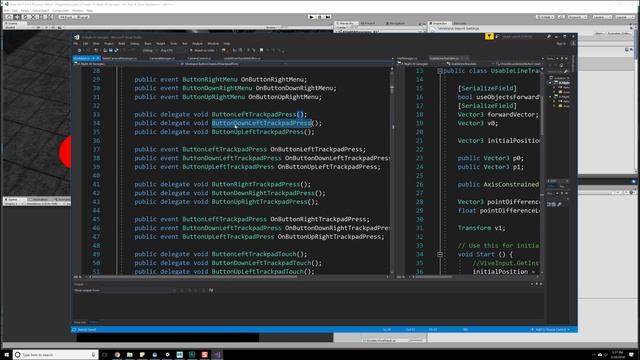Select the Unity Rect tool
640x360 pixels.
(42, 17)
